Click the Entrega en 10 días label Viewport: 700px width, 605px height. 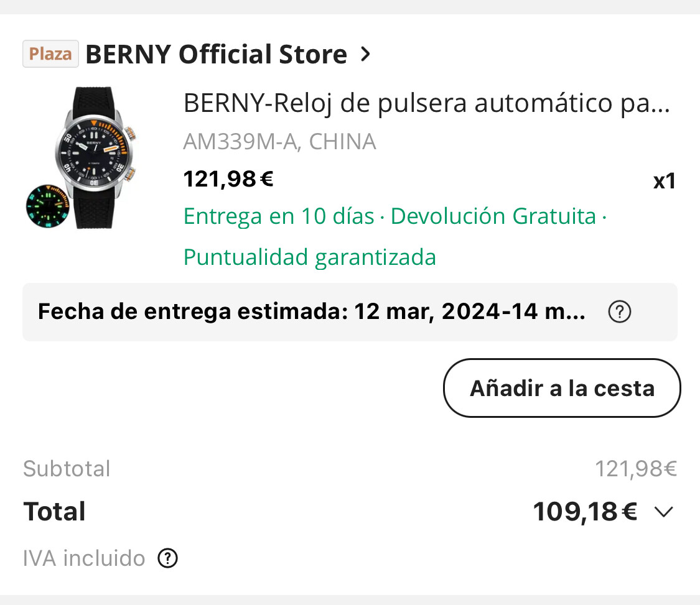279,216
